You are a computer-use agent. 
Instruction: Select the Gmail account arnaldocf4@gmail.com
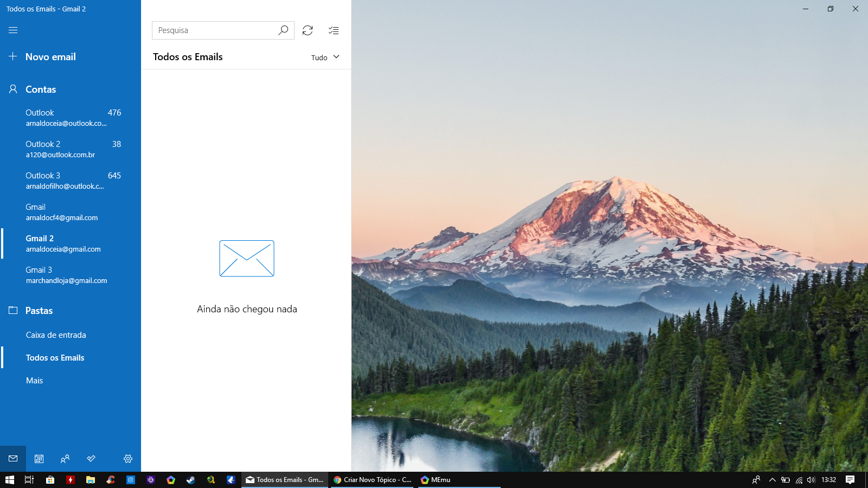click(71, 212)
